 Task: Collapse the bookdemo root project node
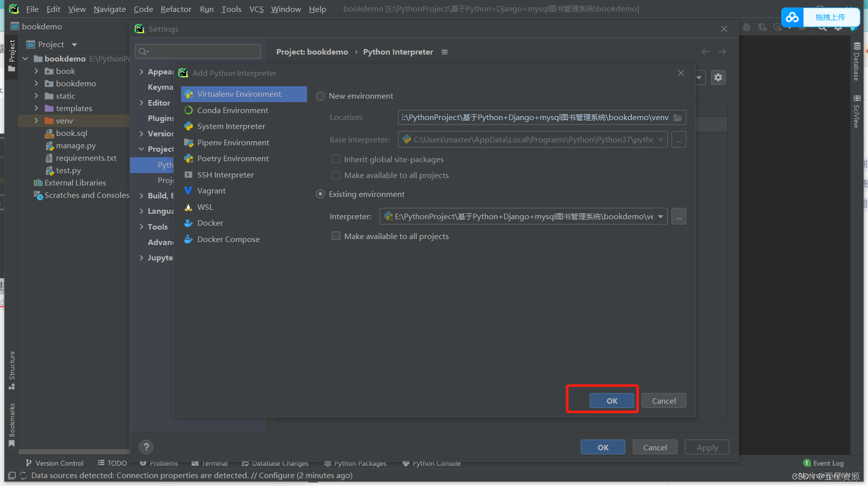25,59
